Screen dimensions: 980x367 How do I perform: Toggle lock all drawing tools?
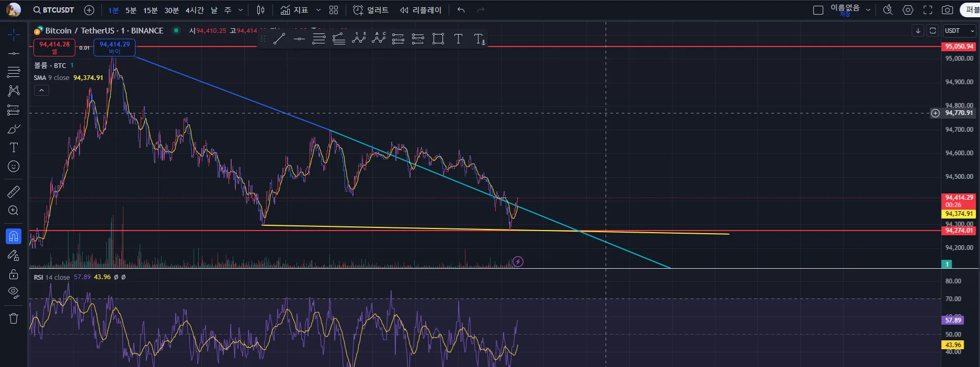coord(14,274)
